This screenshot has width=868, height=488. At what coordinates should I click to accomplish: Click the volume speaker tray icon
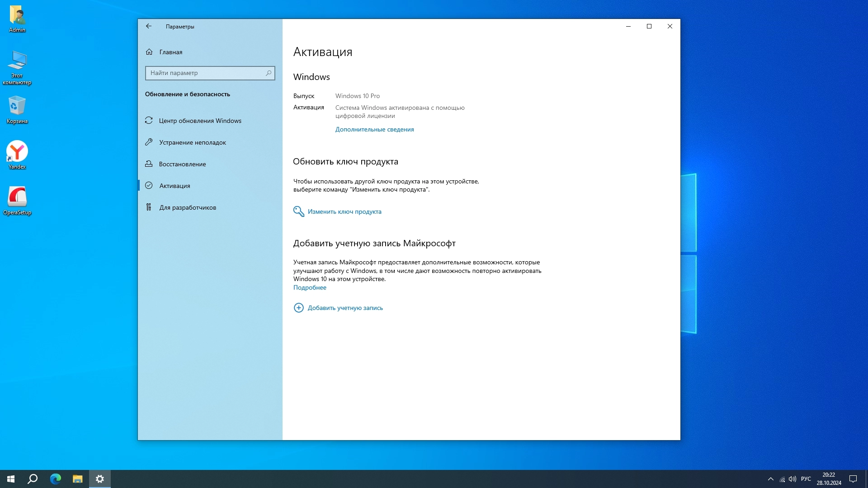pos(793,479)
